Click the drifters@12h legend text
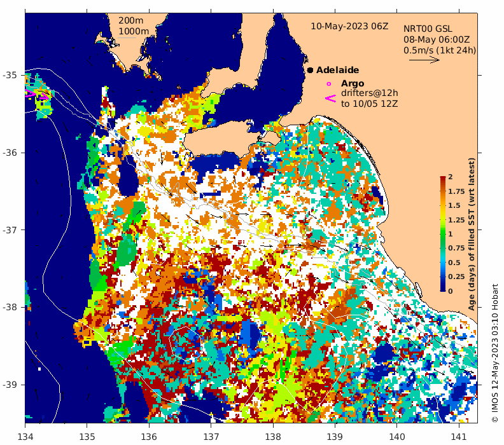This screenshot has width=504, height=445. tap(369, 93)
